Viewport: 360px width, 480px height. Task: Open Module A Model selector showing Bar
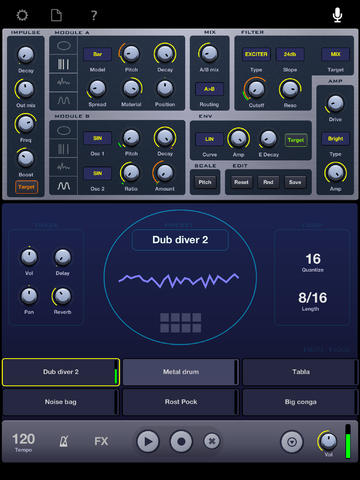coord(97,54)
